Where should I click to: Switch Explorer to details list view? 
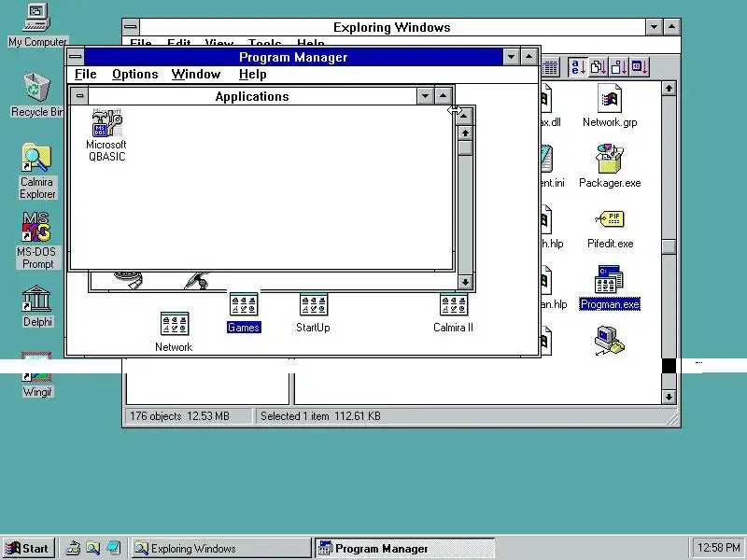coord(550,67)
